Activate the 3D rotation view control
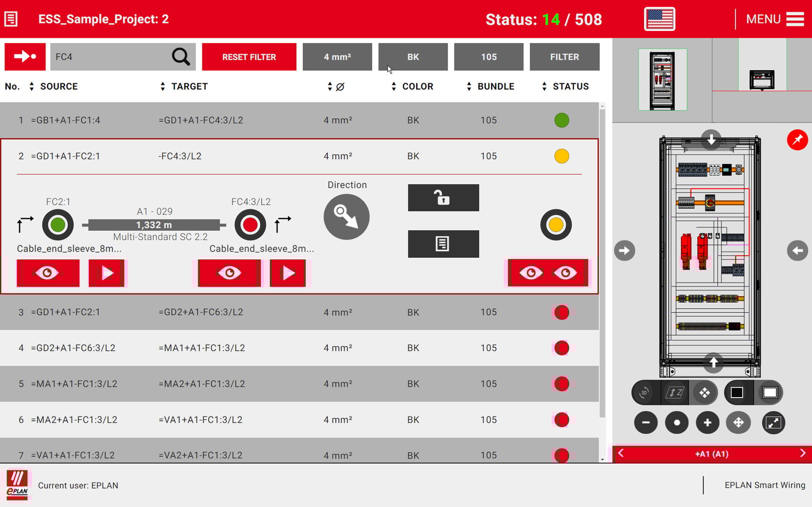This screenshot has height=507, width=812. click(644, 393)
